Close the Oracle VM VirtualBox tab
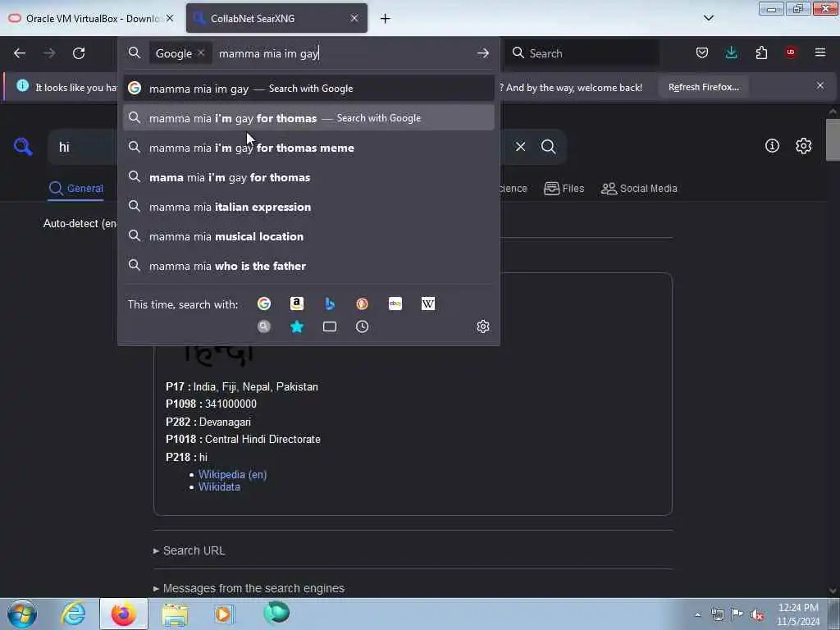 (x=170, y=18)
